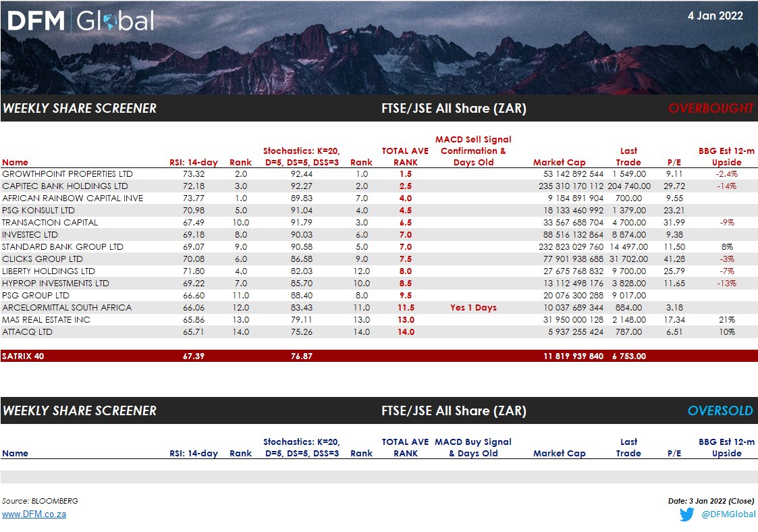Screen dimensions: 758x532
Task: Click the DFM Global logo
Action: 81,21
